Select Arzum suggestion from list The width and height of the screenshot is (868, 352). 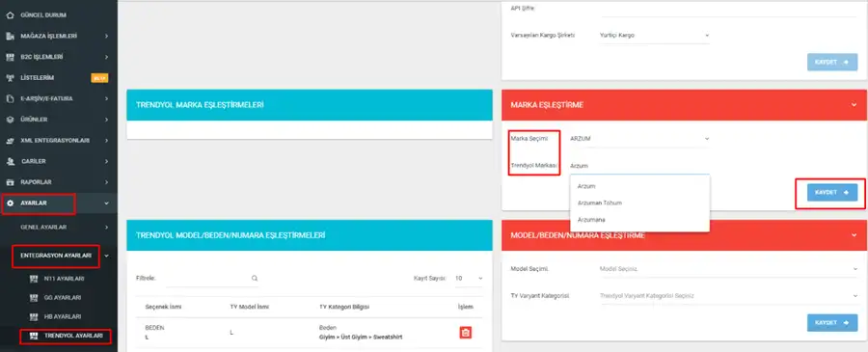(640, 186)
